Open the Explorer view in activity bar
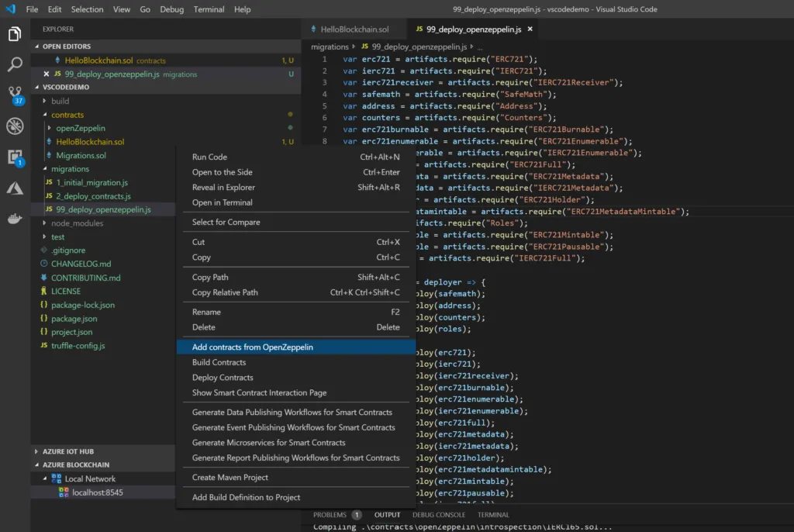The image size is (794, 532). (15, 34)
